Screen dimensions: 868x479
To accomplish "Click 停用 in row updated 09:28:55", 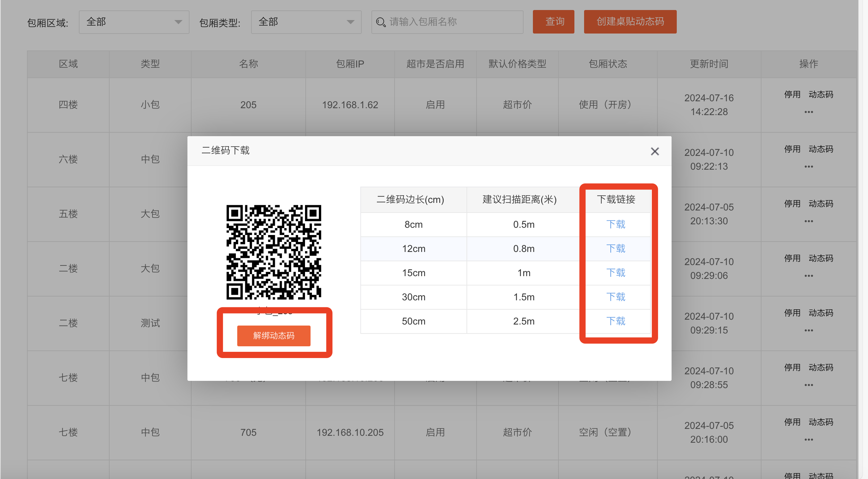I will pyautogui.click(x=792, y=367).
